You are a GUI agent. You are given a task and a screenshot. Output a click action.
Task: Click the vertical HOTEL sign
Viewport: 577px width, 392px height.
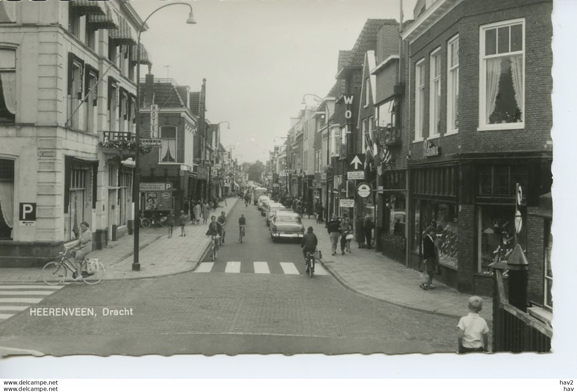point(154,121)
